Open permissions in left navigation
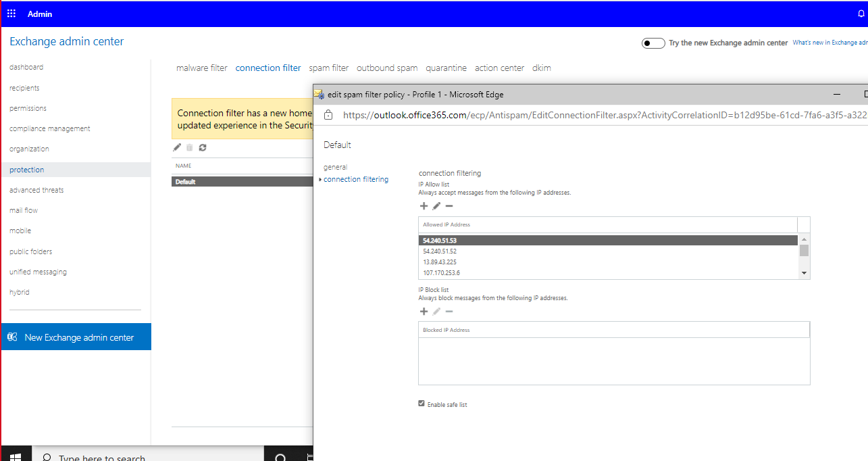Screen dimensions: 868x461 [x=28, y=108]
